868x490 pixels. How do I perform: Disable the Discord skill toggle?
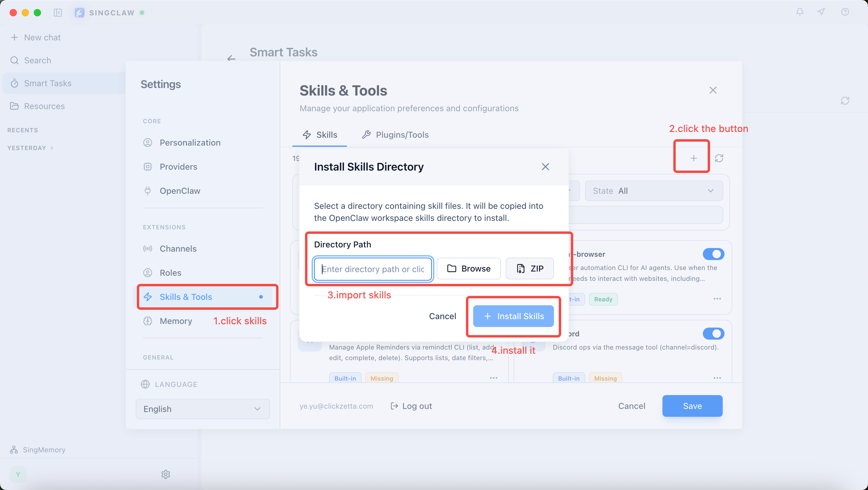click(x=713, y=334)
